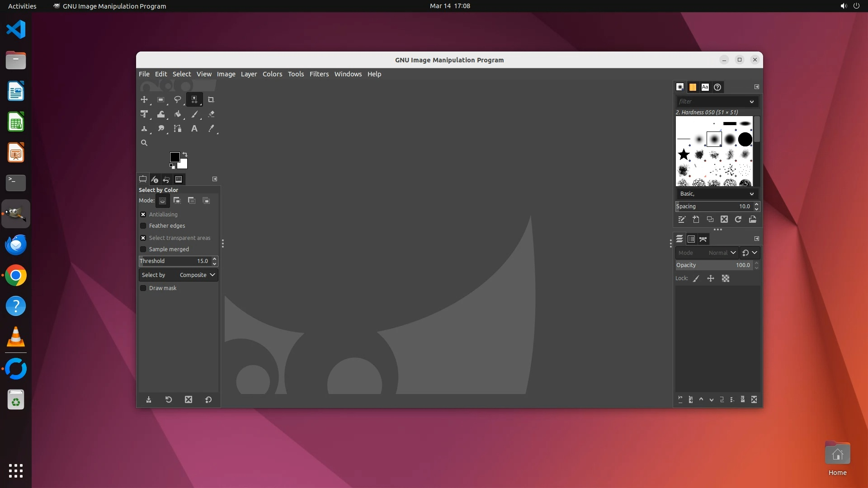Enable the Draw mask checkbox
The height and width of the screenshot is (488, 868).
point(143,288)
